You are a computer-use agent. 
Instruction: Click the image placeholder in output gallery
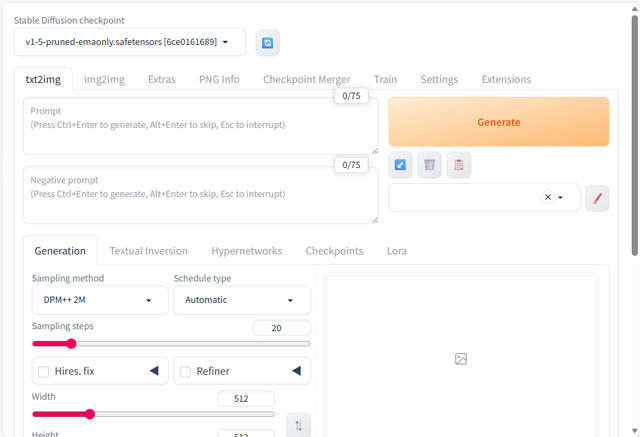pos(461,359)
